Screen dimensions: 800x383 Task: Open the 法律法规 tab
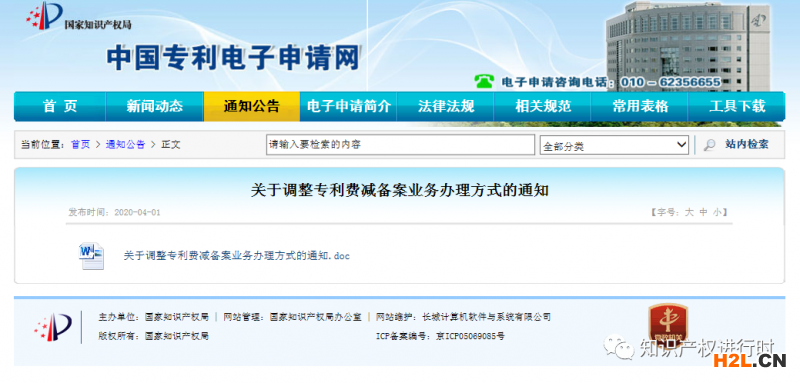(x=445, y=106)
